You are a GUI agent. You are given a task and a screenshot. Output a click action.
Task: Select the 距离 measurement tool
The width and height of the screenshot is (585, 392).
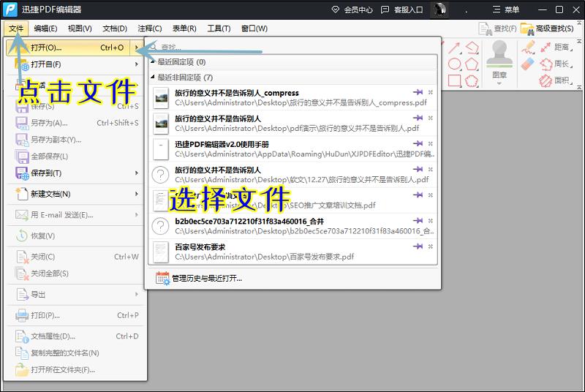coord(556,47)
